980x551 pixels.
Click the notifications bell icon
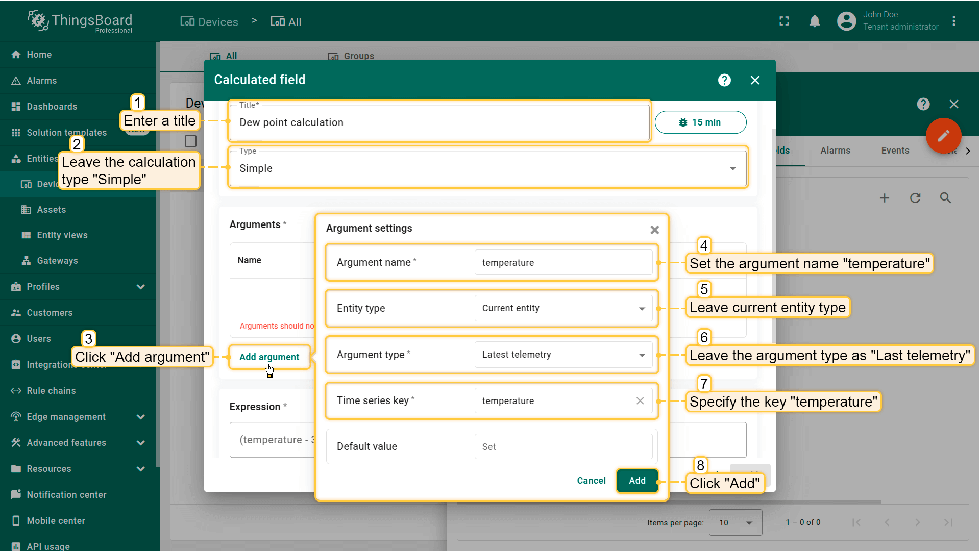(815, 21)
